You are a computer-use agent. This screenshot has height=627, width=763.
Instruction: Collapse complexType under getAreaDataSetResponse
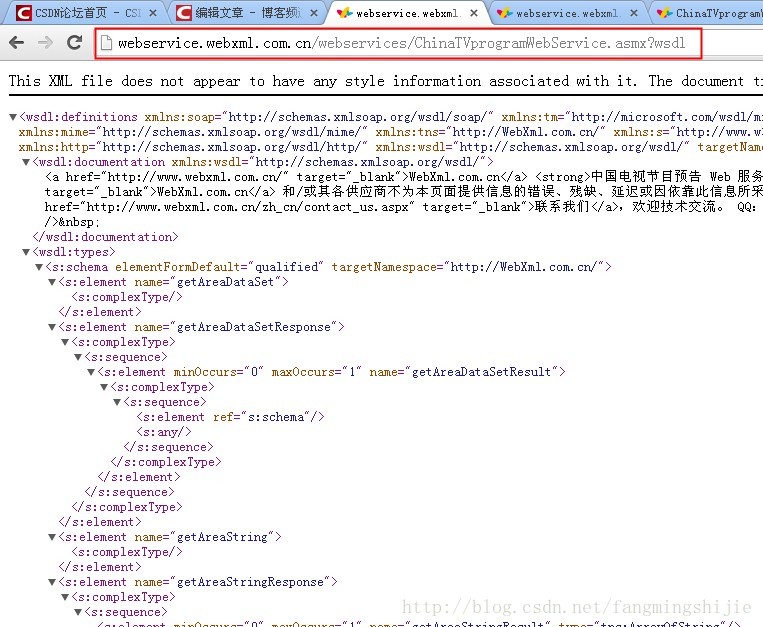65,342
